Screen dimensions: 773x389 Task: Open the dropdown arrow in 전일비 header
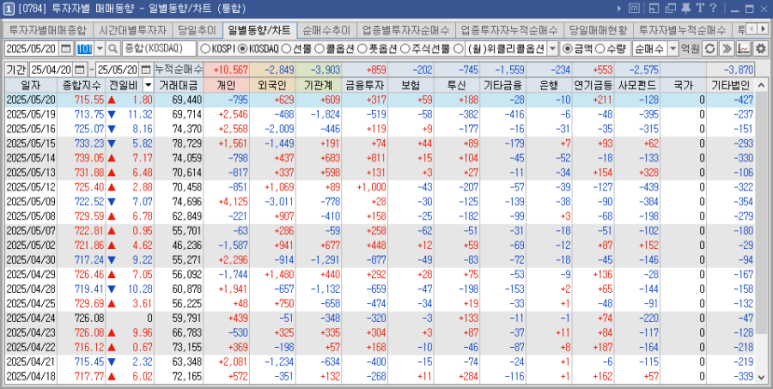[x=148, y=85]
